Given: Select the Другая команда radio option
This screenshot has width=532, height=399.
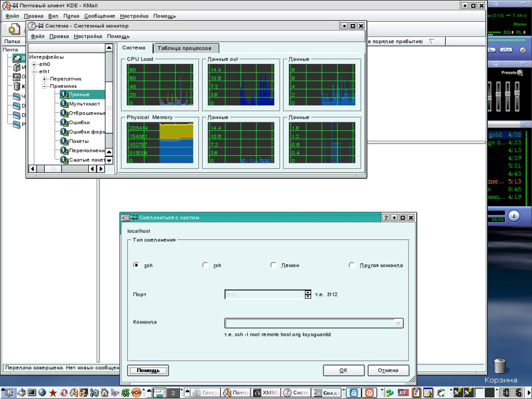Looking at the screenshot, I should [352, 265].
